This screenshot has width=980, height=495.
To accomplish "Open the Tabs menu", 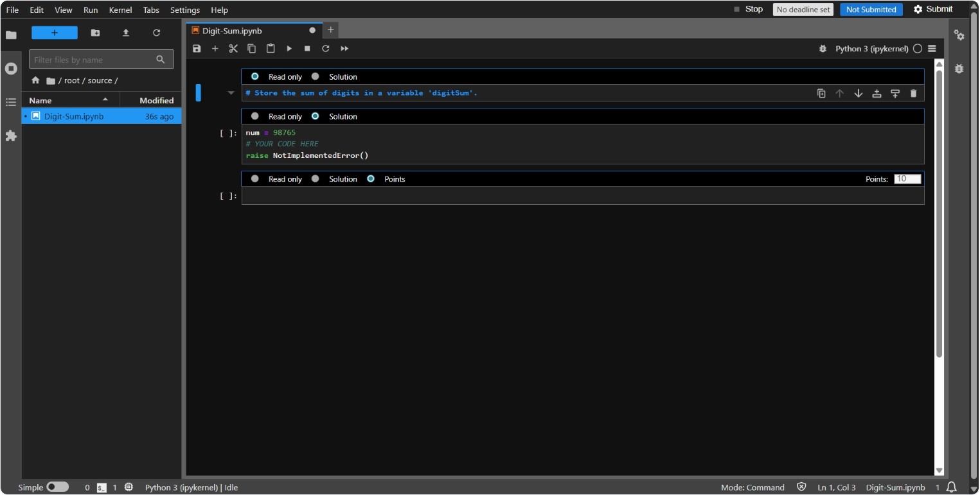I will [151, 10].
